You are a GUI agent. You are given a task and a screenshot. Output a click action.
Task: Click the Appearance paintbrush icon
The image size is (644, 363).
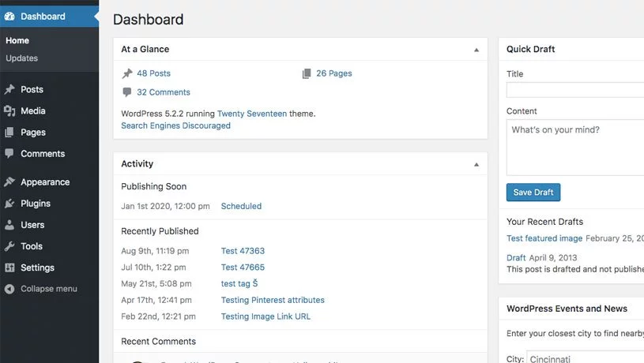point(9,182)
